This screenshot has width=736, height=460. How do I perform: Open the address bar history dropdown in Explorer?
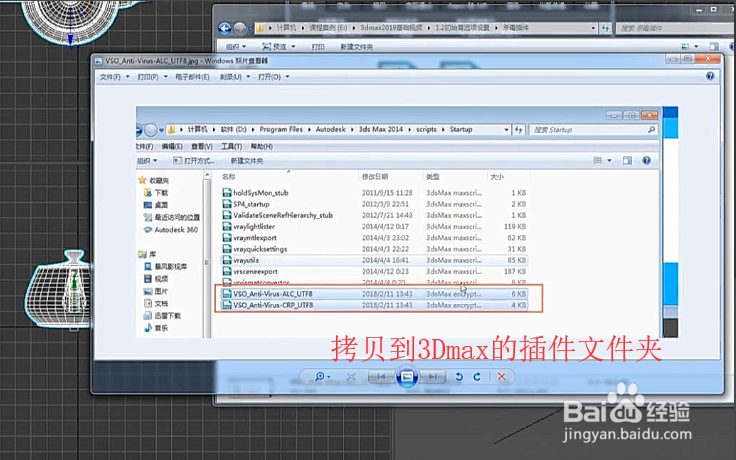coord(593,28)
